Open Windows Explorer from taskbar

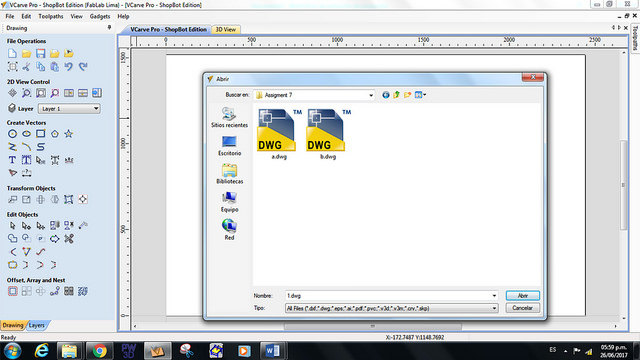click(x=69, y=351)
